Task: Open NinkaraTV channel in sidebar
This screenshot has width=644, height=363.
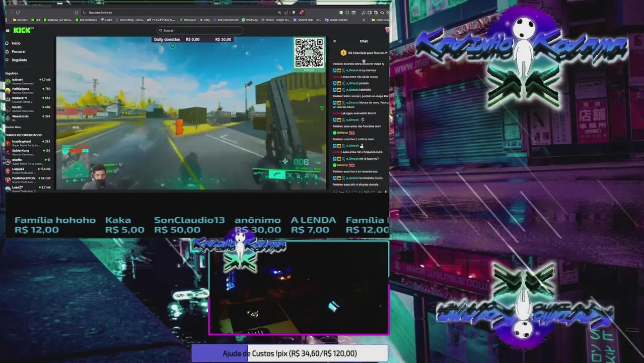Action: 28,99
